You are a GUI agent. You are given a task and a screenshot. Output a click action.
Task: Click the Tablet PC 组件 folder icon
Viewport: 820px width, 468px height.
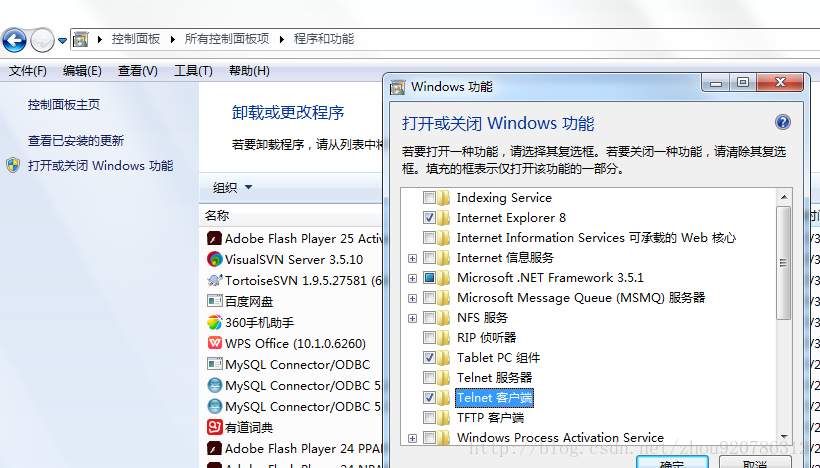(443, 358)
